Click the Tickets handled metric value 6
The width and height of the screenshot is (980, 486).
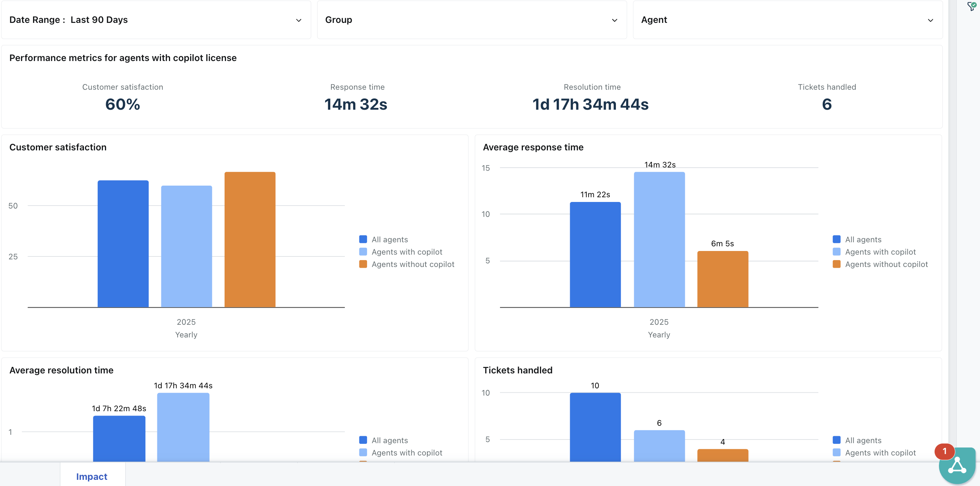(x=826, y=104)
